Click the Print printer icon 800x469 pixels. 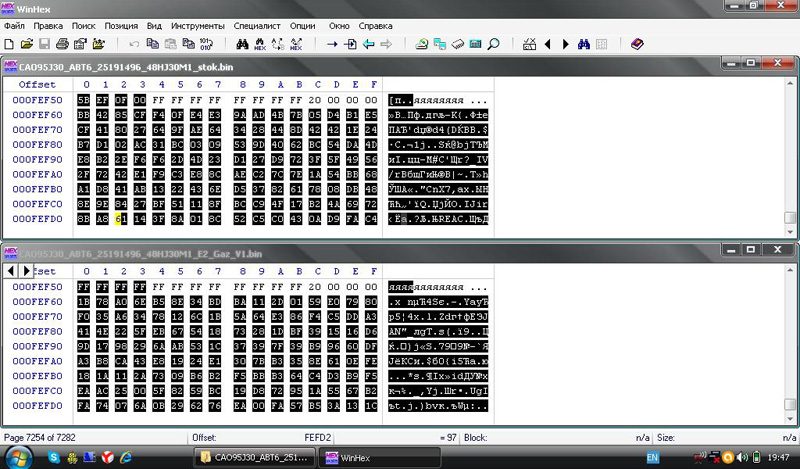click(62, 44)
